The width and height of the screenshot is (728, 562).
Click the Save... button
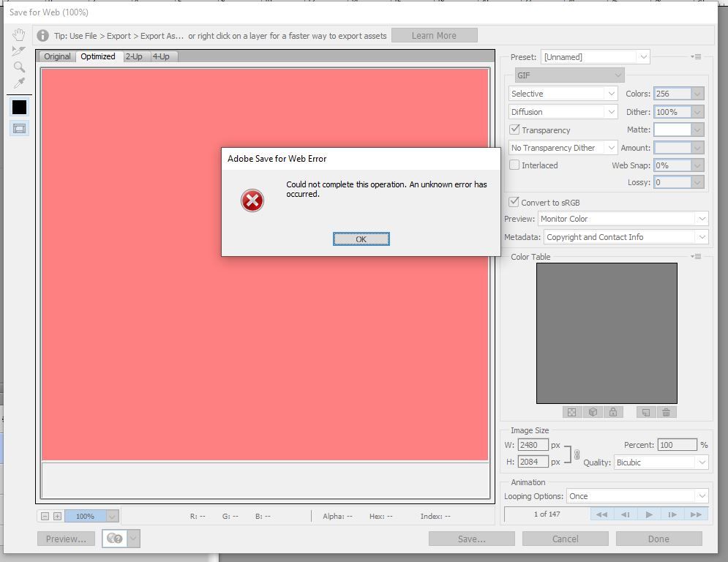[x=472, y=539]
